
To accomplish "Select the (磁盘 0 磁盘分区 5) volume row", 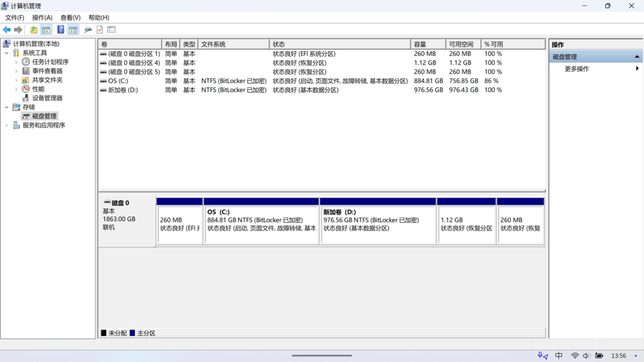I will [321, 72].
